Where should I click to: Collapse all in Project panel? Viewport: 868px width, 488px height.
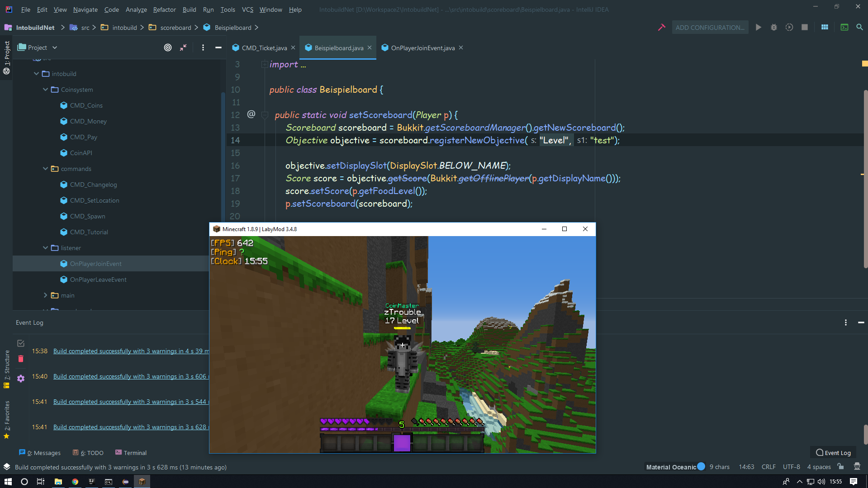pos(183,47)
